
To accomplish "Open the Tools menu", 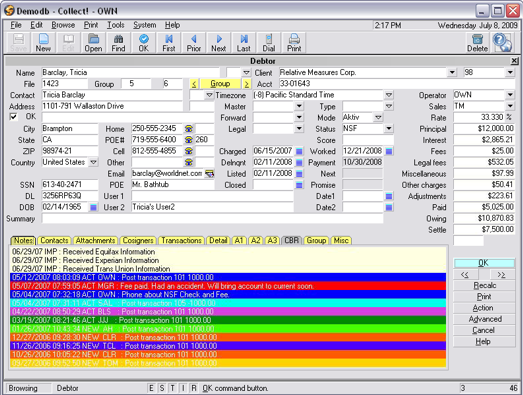I will 115,25.
